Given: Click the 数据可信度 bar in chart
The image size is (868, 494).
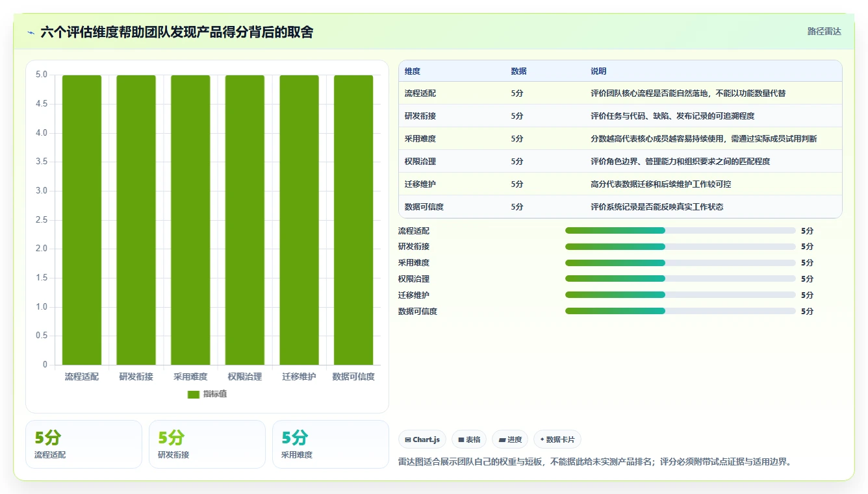Looking at the screenshot, I should click(x=353, y=220).
